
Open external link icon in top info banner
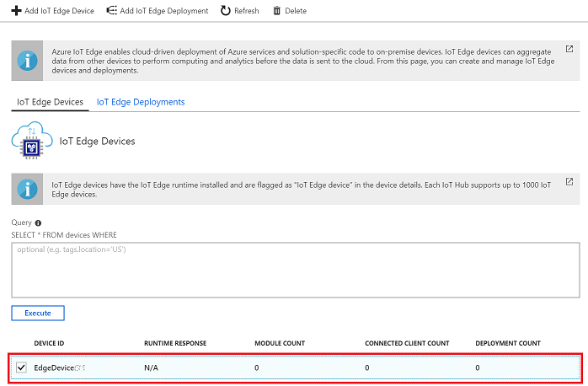569,50
